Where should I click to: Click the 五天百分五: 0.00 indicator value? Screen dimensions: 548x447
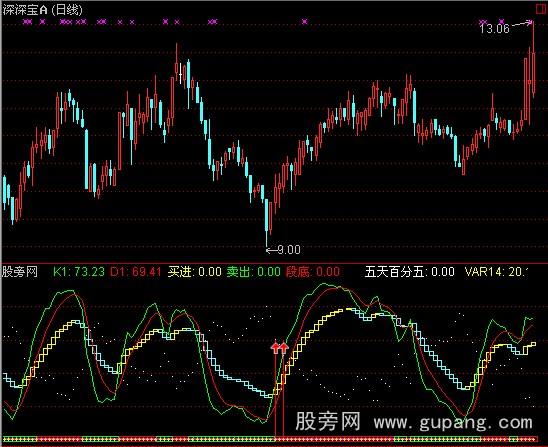tap(410, 272)
